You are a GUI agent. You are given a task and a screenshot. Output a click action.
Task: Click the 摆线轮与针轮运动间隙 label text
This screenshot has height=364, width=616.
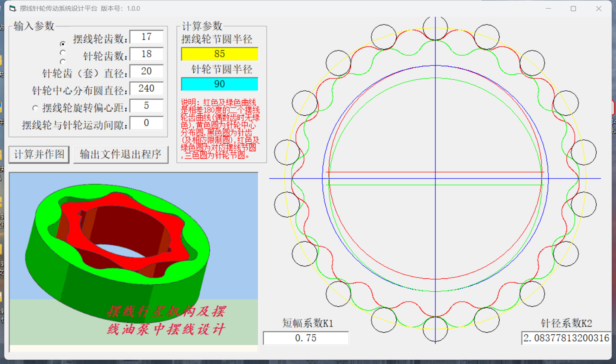tap(75, 125)
